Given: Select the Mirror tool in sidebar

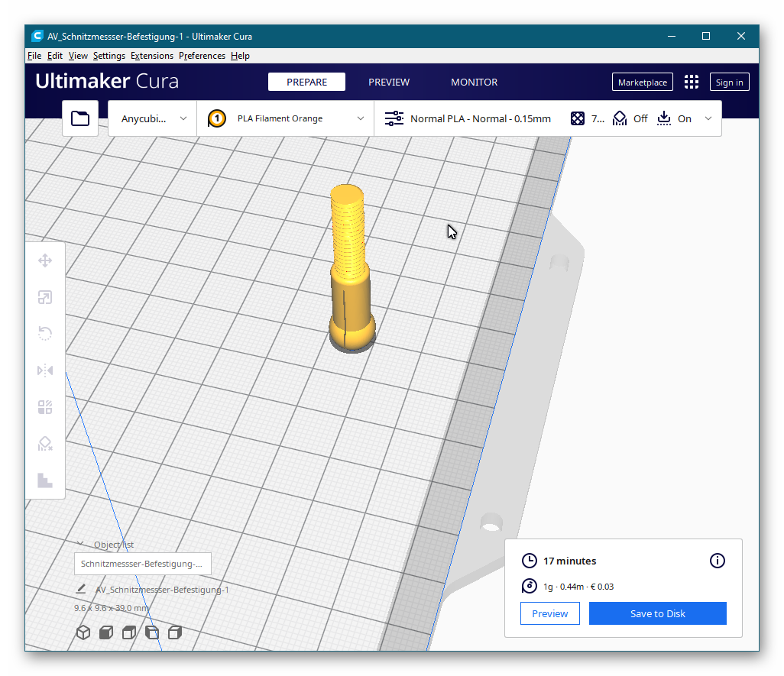Looking at the screenshot, I should [45, 370].
